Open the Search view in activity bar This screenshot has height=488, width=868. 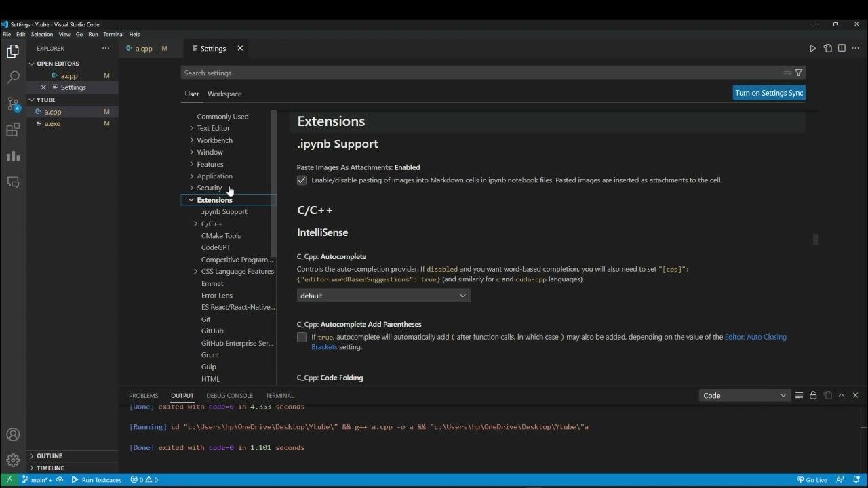click(x=13, y=77)
